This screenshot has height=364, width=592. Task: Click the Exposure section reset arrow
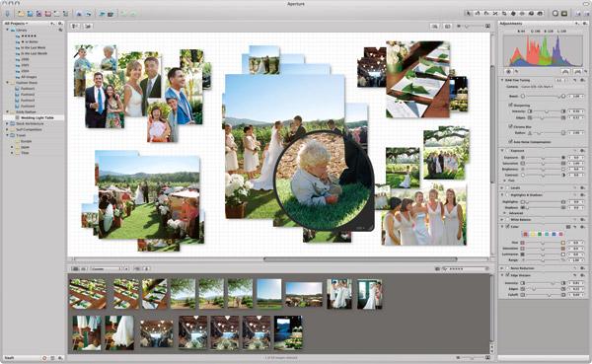(575, 151)
